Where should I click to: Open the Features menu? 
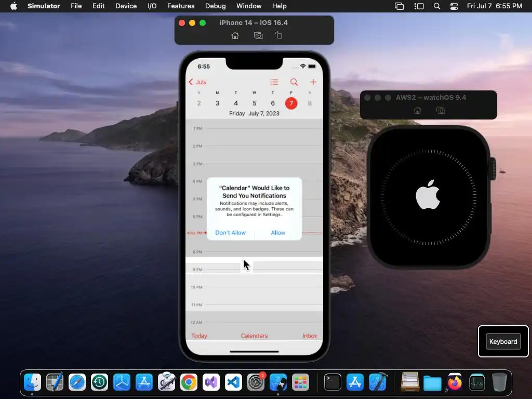coord(181,6)
